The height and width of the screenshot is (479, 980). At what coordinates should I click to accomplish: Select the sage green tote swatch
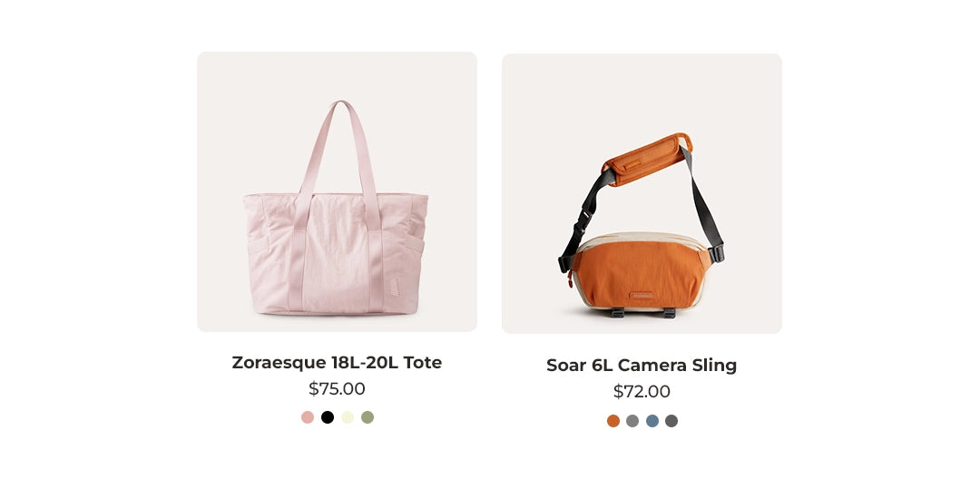[x=367, y=417]
